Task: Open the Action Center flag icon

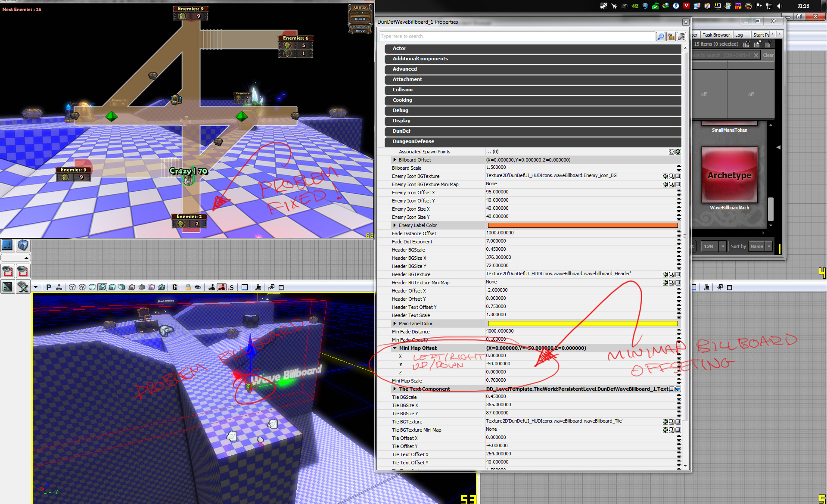Action: [759, 6]
